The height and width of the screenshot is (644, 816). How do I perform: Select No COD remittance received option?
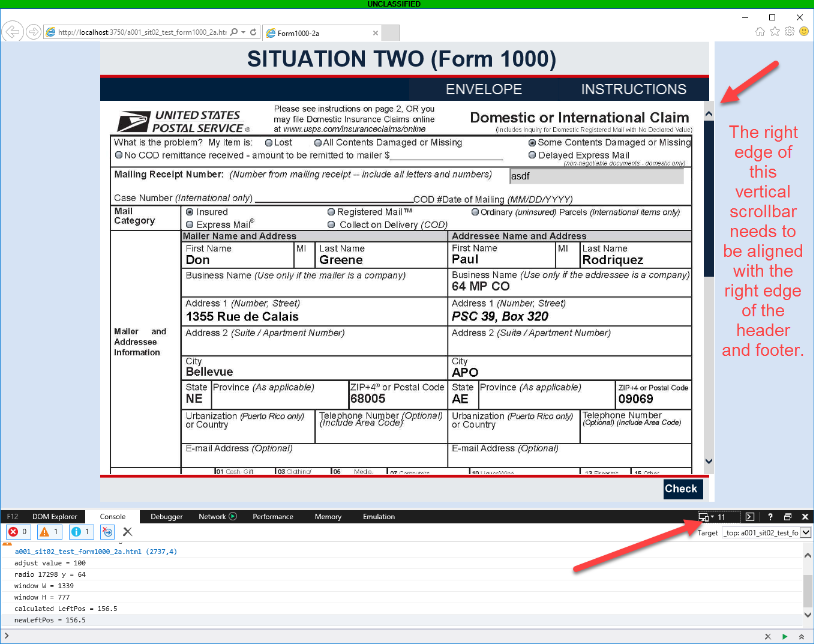coord(119,155)
